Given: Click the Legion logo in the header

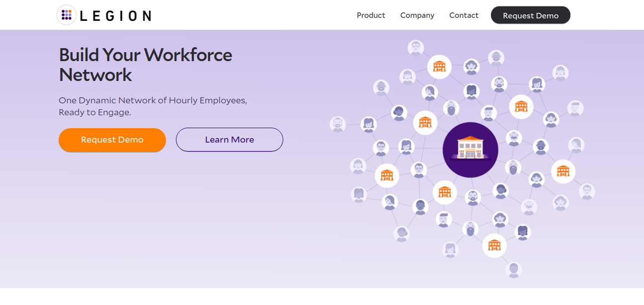Looking at the screenshot, I should click(104, 15).
